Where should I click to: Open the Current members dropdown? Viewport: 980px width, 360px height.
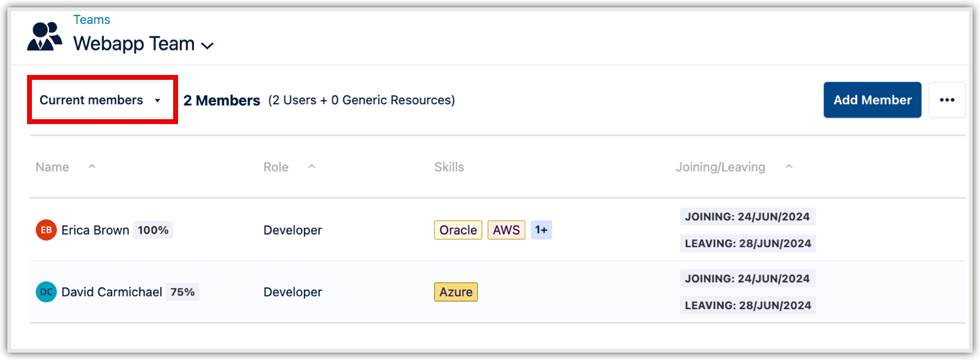pos(101,100)
